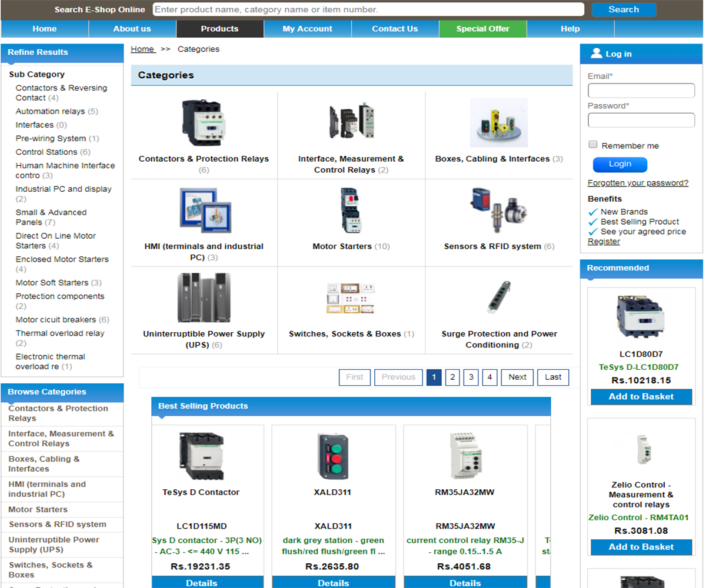Open the Forgotten your password link

pyautogui.click(x=638, y=183)
